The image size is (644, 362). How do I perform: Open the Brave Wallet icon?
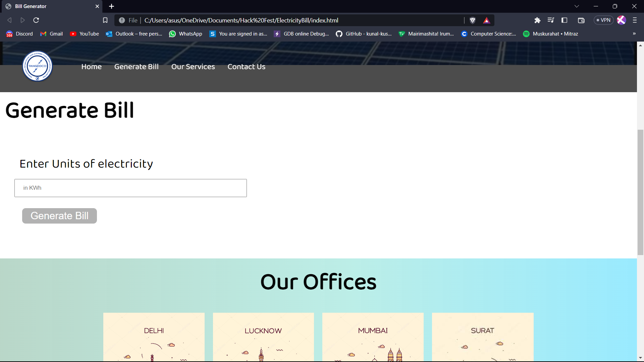pyautogui.click(x=581, y=20)
